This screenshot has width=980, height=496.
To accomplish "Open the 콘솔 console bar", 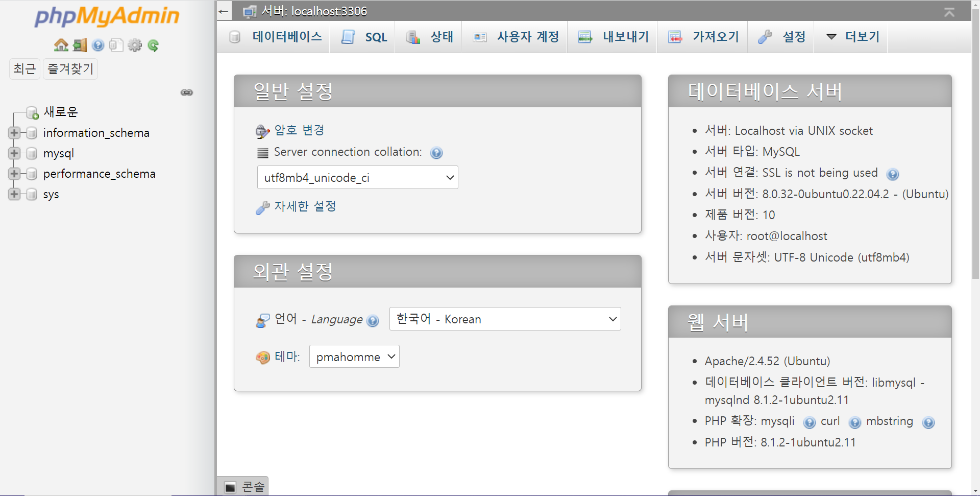I will 243,486.
